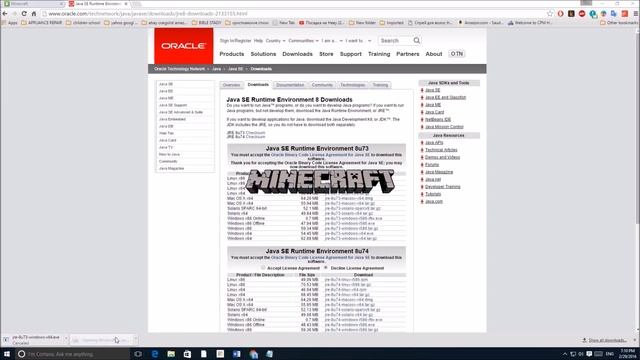640x360 pixels.
Task: Open the Demos and Videos link
Action: point(442,158)
